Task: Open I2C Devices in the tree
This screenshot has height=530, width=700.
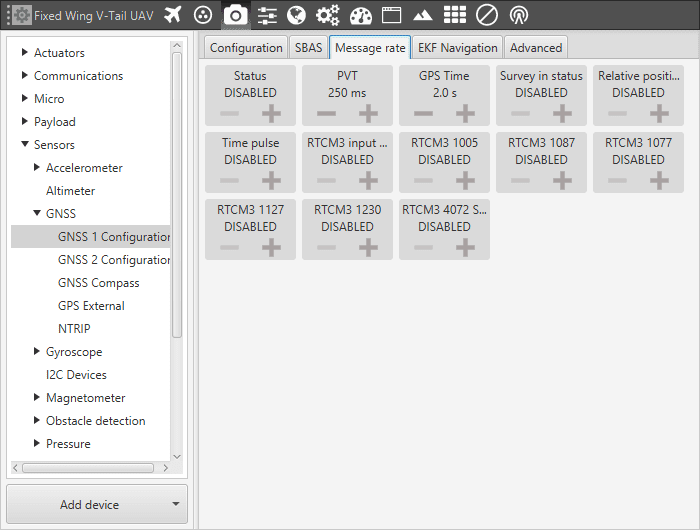Action: pyautogui.click(x=76, y=375)
